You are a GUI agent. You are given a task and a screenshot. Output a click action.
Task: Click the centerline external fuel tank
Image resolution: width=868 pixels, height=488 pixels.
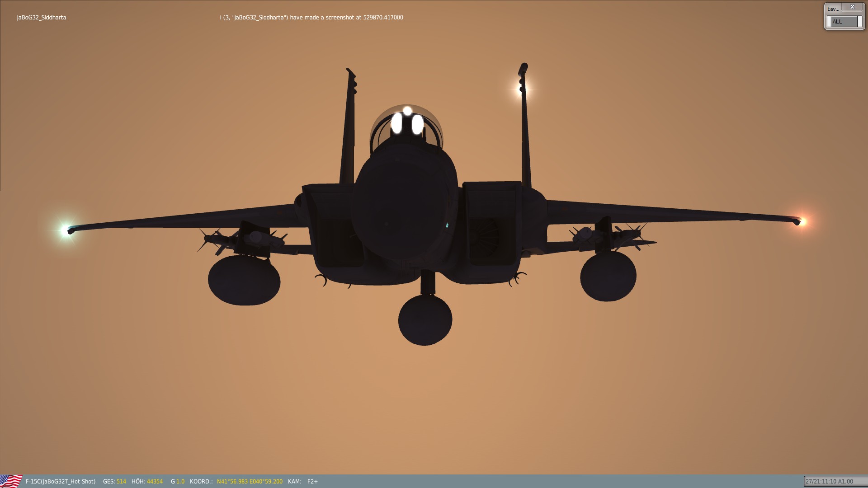tap(425, 320)
